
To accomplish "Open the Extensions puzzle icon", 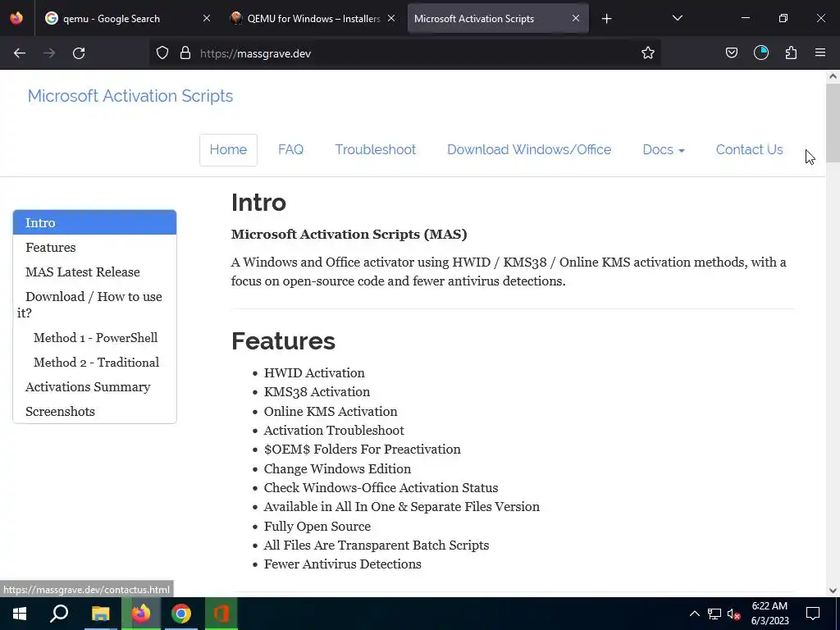I will click(791, 53).
